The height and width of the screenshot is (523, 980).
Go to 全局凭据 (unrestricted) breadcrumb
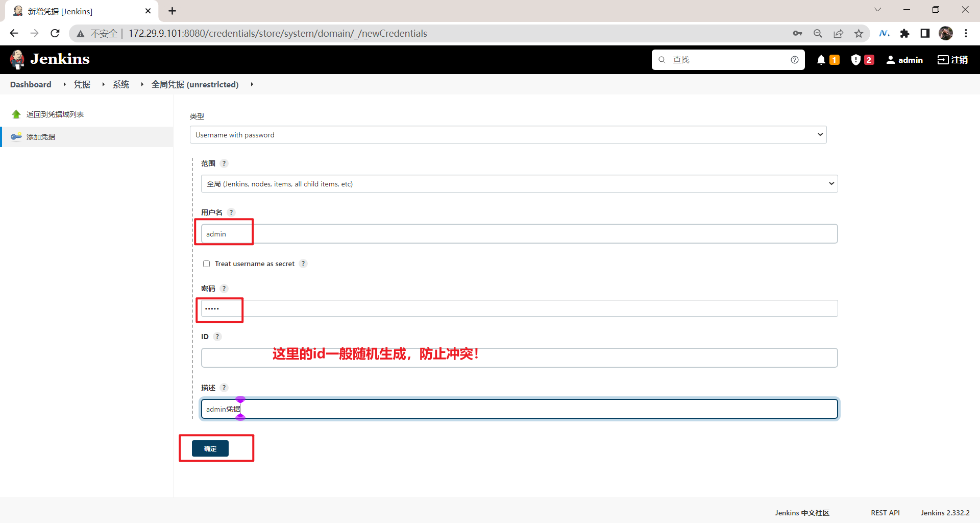pyautogui.click(x=195, y=84)
